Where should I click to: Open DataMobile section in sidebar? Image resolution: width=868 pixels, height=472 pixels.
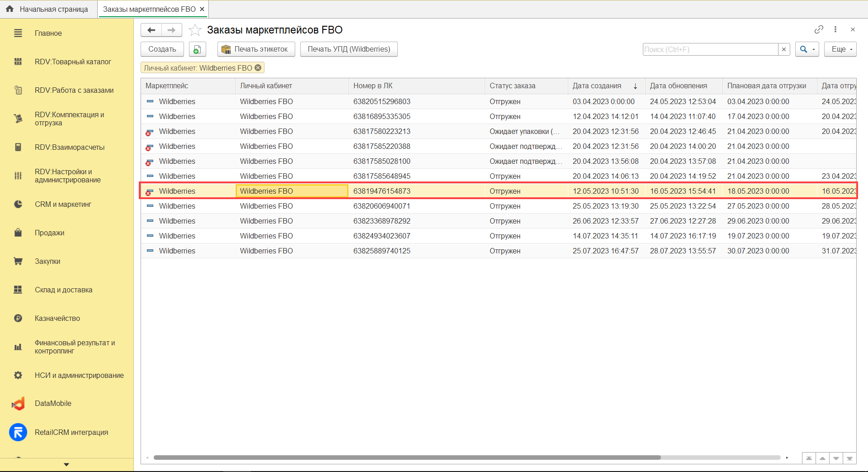(53, 404)
